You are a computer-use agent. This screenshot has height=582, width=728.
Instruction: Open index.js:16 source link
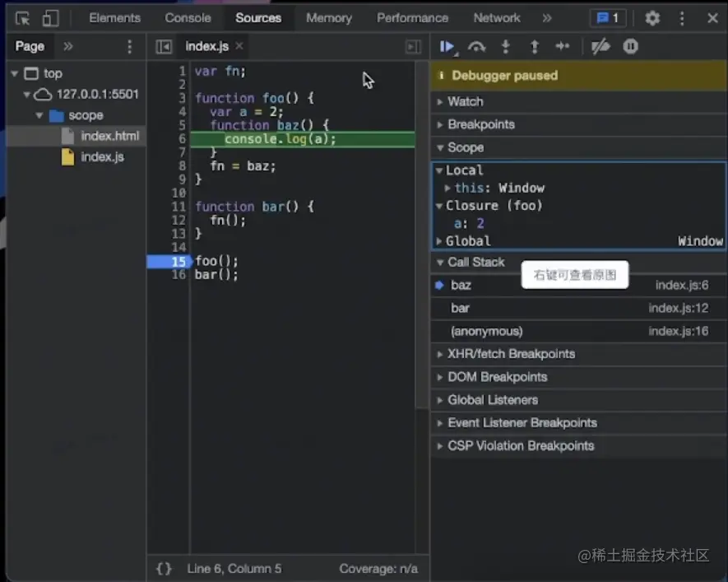tap(679, 331)
